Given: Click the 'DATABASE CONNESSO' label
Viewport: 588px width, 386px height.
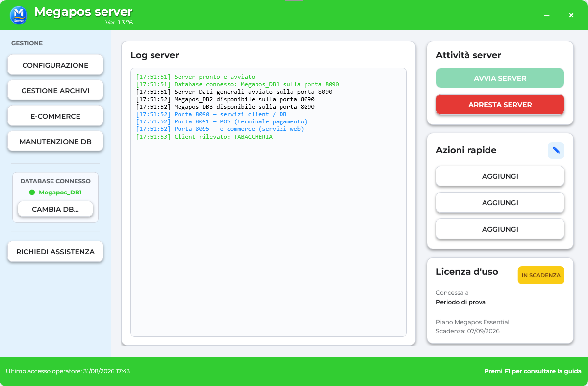Looking at the screenshot, I should 55,181.
